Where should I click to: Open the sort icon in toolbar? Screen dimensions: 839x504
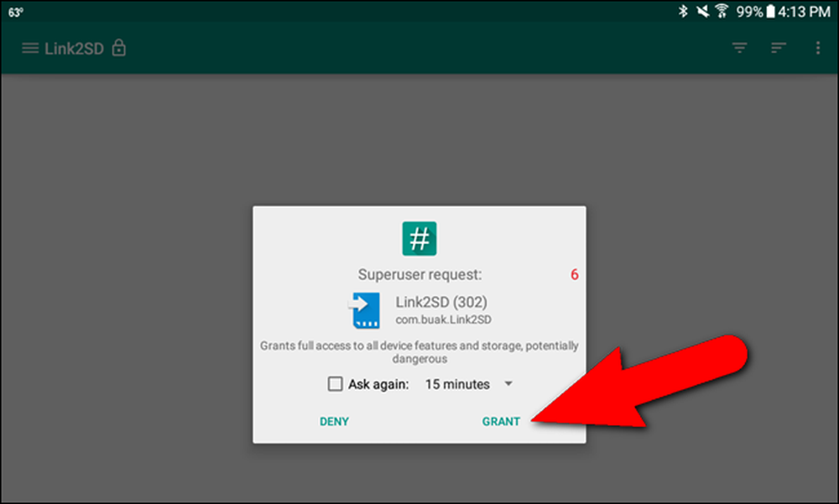coord(779,48)
